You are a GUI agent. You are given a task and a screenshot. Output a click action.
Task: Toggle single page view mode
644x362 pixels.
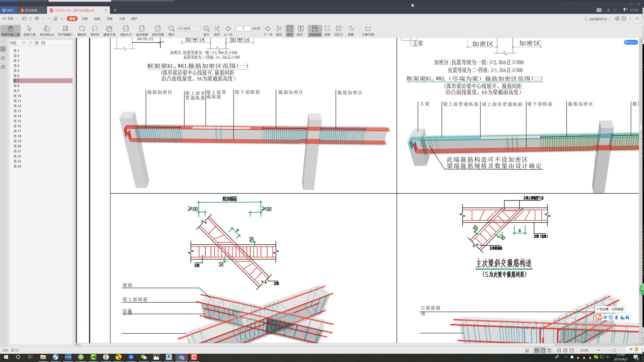(x=289, y=30)
